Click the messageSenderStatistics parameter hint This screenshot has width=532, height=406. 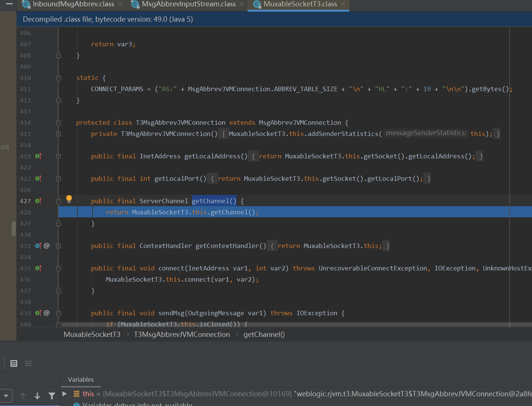point(426,133)
